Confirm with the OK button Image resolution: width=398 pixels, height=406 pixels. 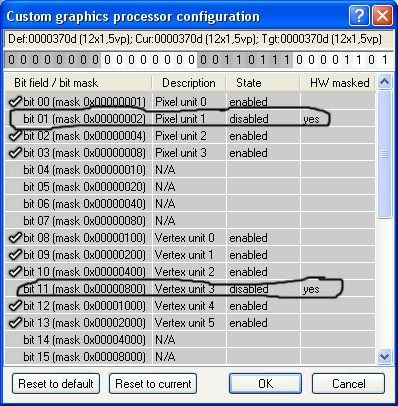(x=265, y=384)
